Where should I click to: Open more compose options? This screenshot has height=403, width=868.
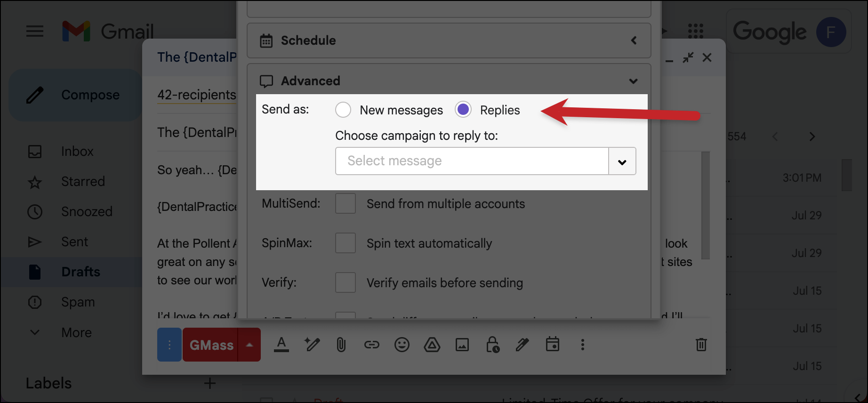click(583, 345)
